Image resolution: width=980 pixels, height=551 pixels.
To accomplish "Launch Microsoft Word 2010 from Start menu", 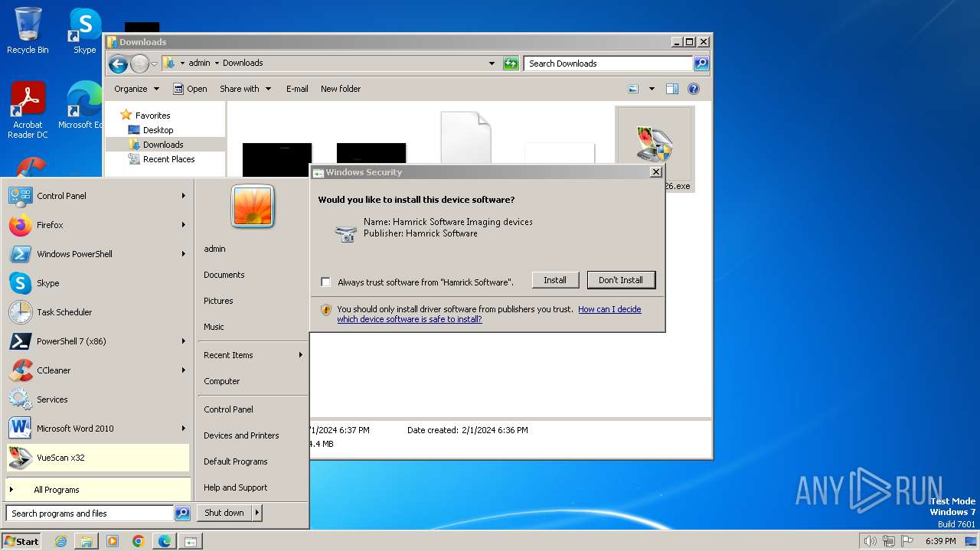I will pyautogui.click(x=98, y=429).
